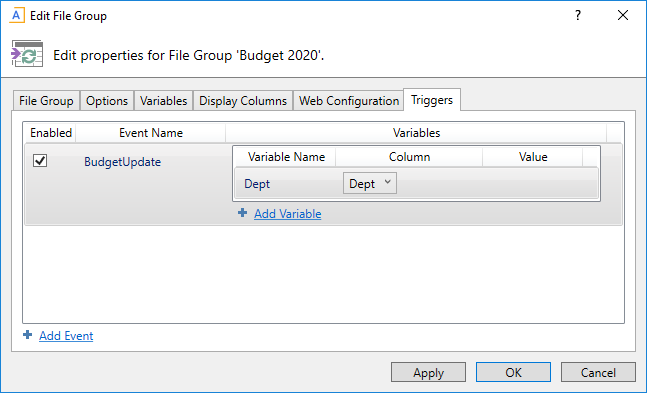Viewport: 647px width, 393px height.
Task: Click the Add Event link
Action: (x=66, y=336)
